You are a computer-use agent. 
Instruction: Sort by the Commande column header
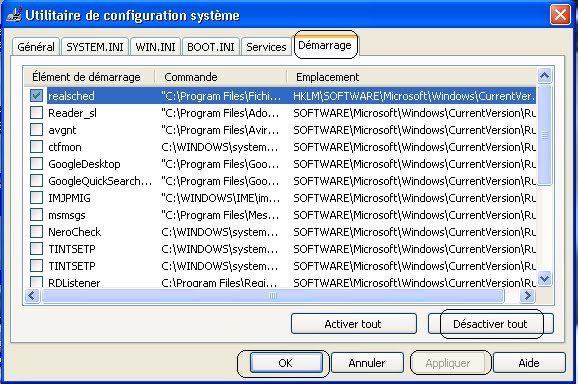pyautogui.click(x=221, y=77)
